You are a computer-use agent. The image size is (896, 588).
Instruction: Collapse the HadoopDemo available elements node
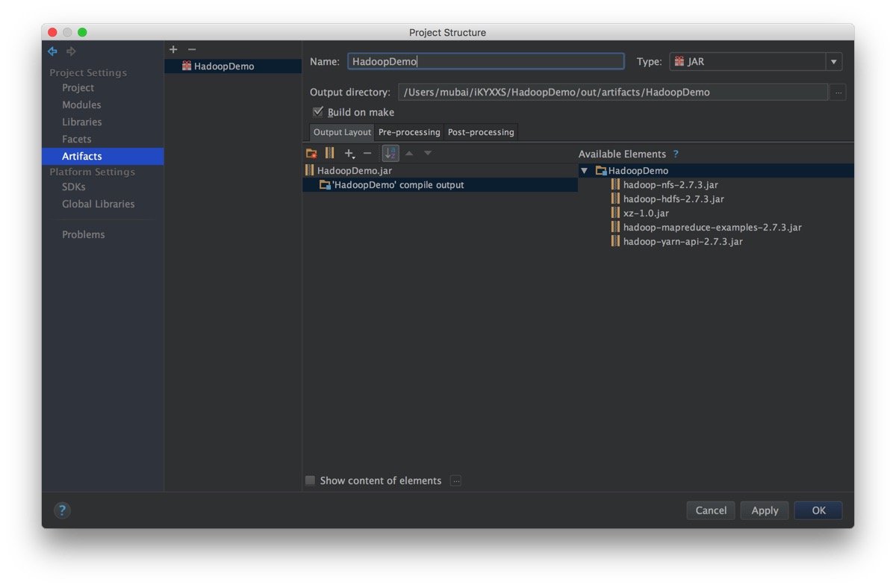tap(585, 171)
